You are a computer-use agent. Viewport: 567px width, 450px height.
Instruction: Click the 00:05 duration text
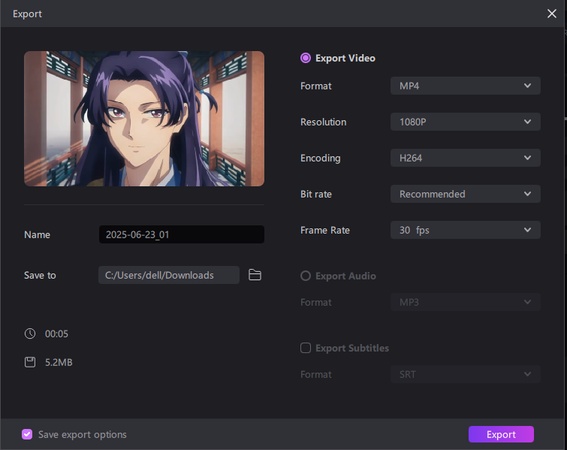tap(56, 334)
